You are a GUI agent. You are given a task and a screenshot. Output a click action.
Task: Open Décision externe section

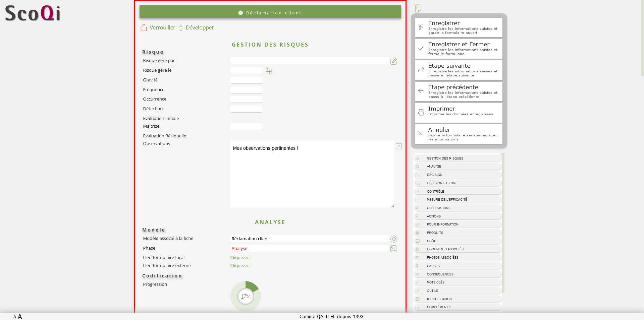[458, 183]
